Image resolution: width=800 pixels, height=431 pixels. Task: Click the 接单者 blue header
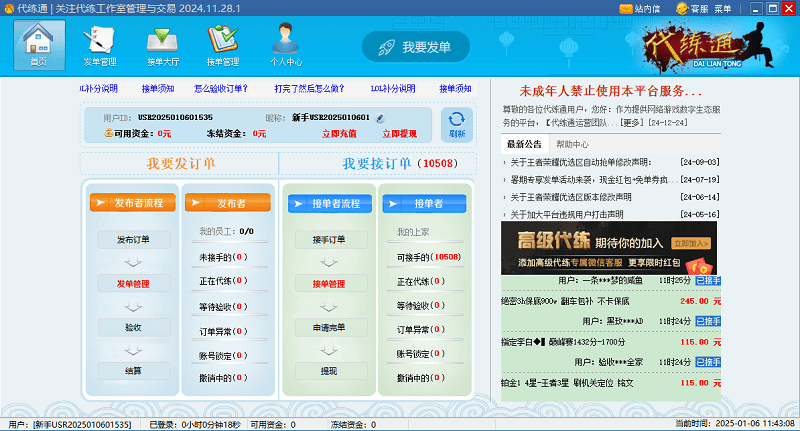[424, 204]
